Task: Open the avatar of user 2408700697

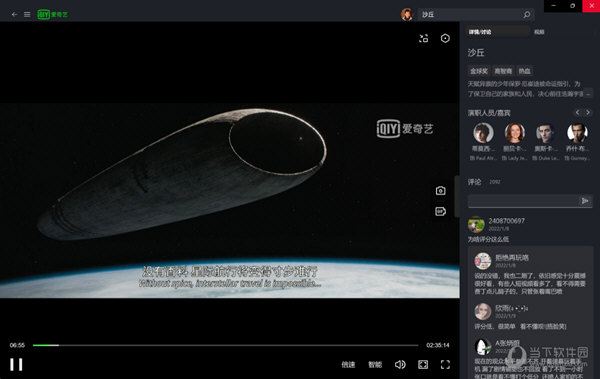Action: [x=476, y=224]
